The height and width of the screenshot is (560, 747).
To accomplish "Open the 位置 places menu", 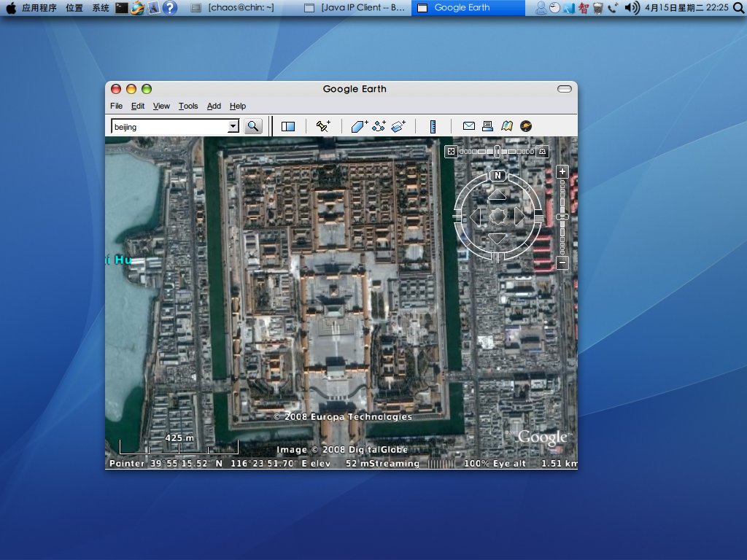I will [x=74, y=7].
